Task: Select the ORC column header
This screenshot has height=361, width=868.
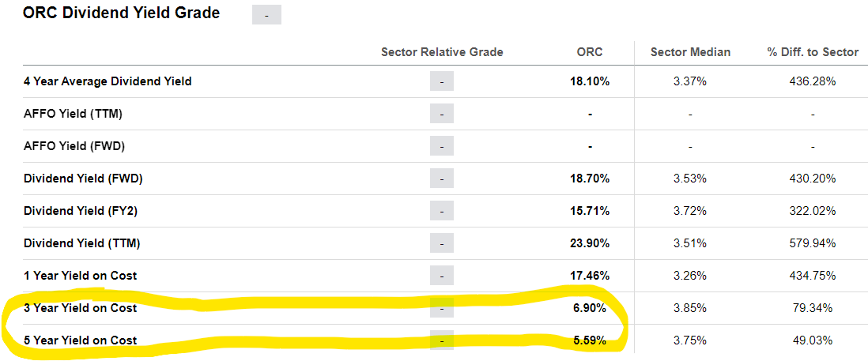Action: [590, 52]
